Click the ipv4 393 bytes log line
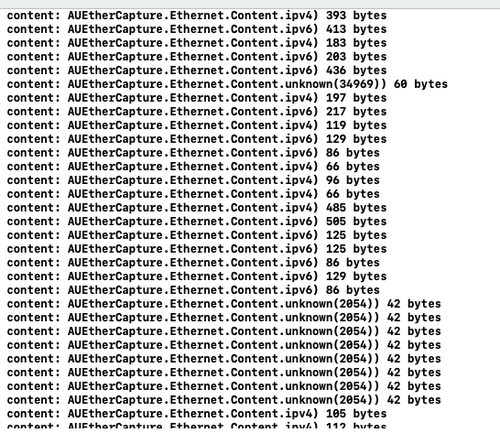The width and height of the screenshot is (500, 433). pyautogui.click(x=197, y=15)
